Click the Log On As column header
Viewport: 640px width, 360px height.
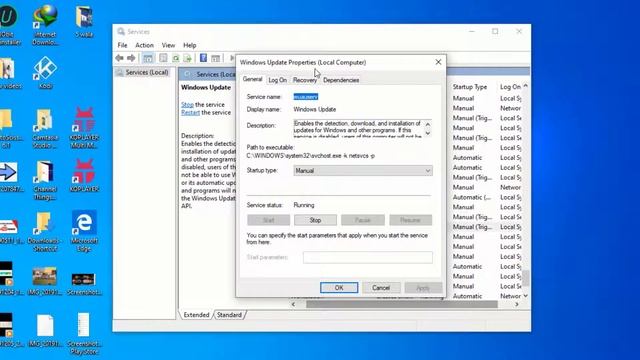point(510,87)
